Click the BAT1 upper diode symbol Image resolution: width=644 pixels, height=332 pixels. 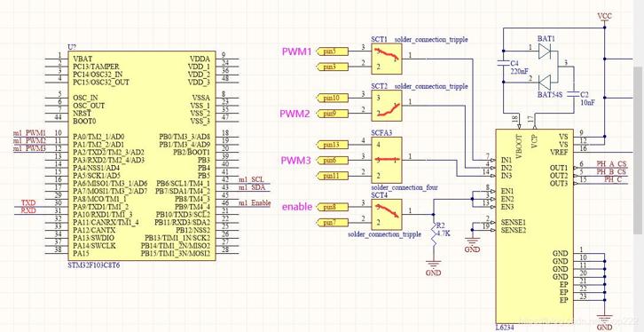545,51
